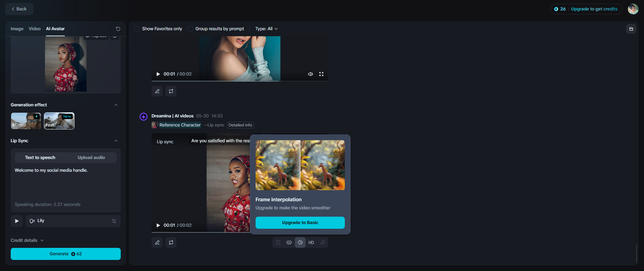Click the '05-30 14:32' timestamp
This screenshot has height=271, width=644.
pyautogui.click(x=210, y=116)
